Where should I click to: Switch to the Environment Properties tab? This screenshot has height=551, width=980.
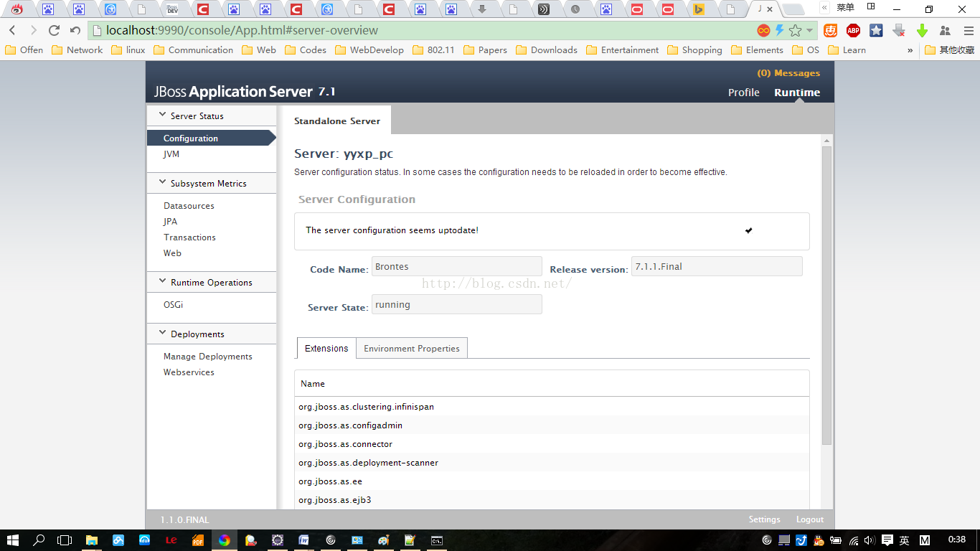[x=412, y=348]
